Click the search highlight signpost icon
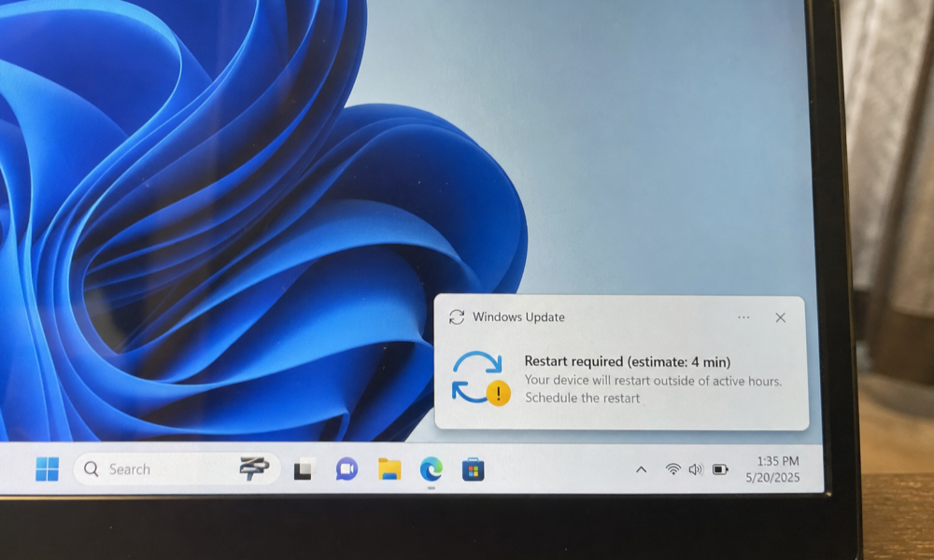The width and height of the screenshot is (934, 560). pyautogui.click(x=254, y=469)
